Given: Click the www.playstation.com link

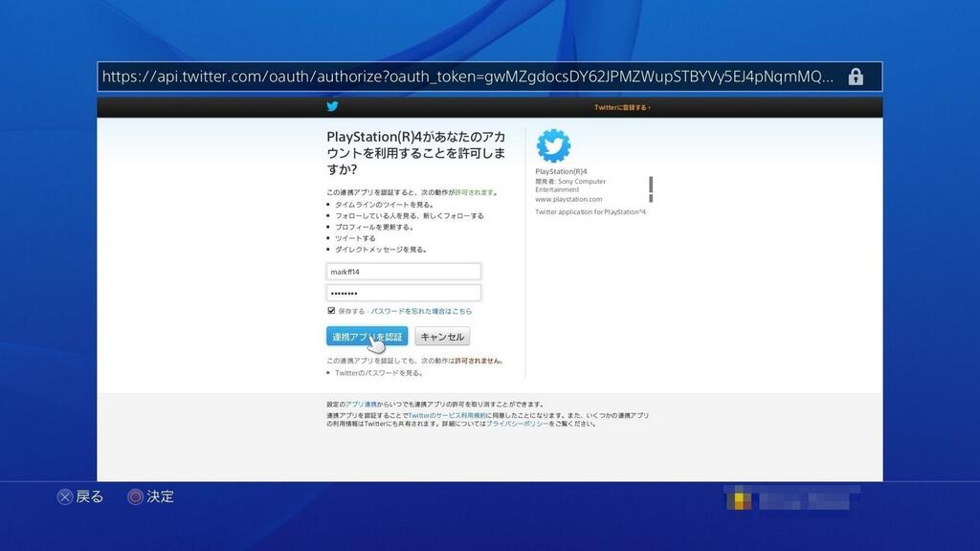Looking at the screenshot, I should coord(568,199).
